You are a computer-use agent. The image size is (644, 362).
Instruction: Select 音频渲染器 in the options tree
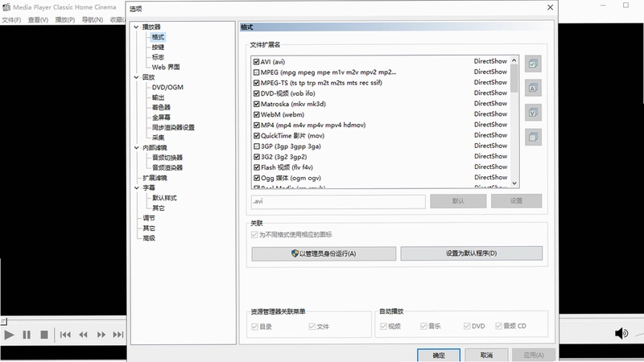167,167
